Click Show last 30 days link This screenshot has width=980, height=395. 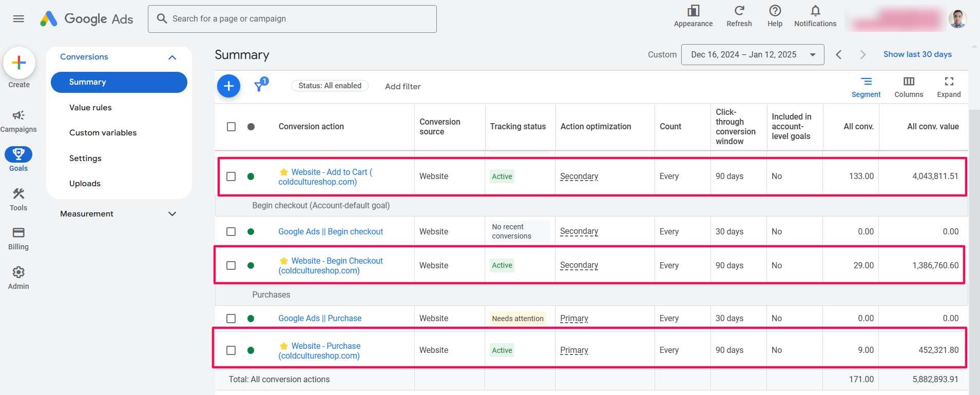[917, 54]
